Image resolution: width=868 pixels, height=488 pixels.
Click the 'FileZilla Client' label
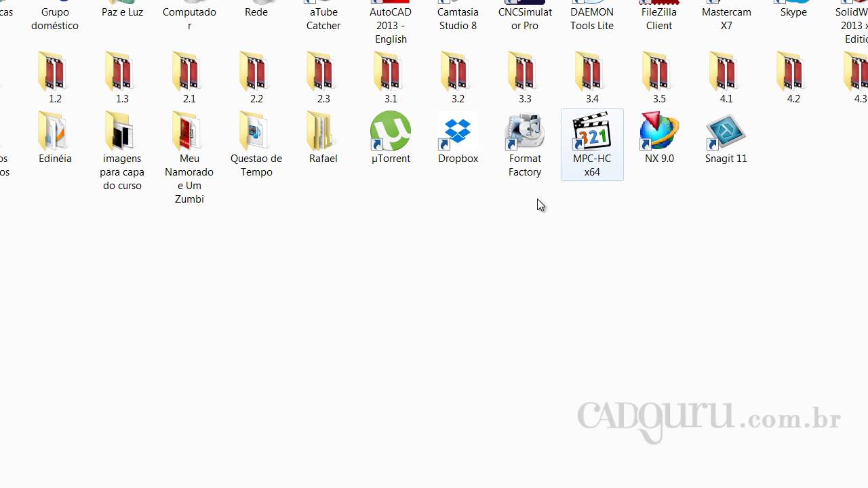click(659, 19)
